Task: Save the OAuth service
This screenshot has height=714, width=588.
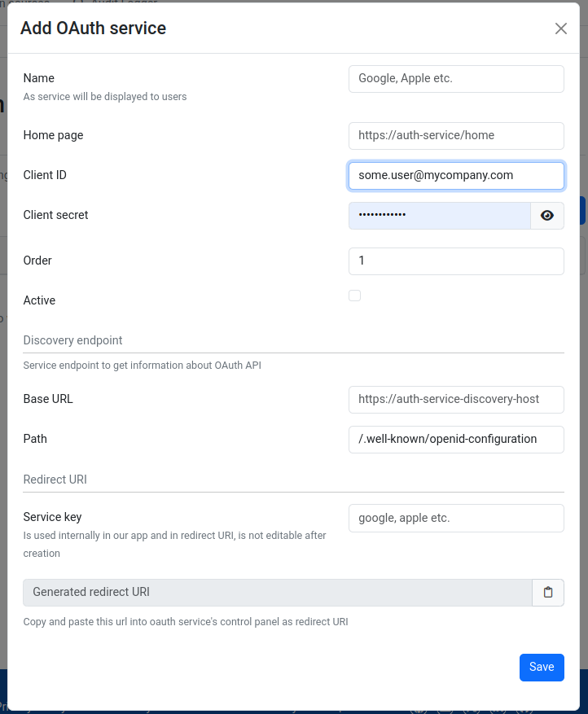Action: pos(542,667)
